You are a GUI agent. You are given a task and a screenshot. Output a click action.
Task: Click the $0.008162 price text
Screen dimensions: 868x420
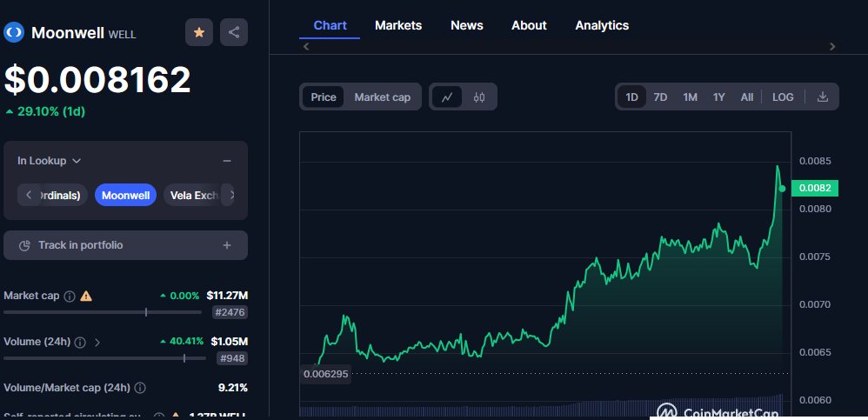coord(97,80)
